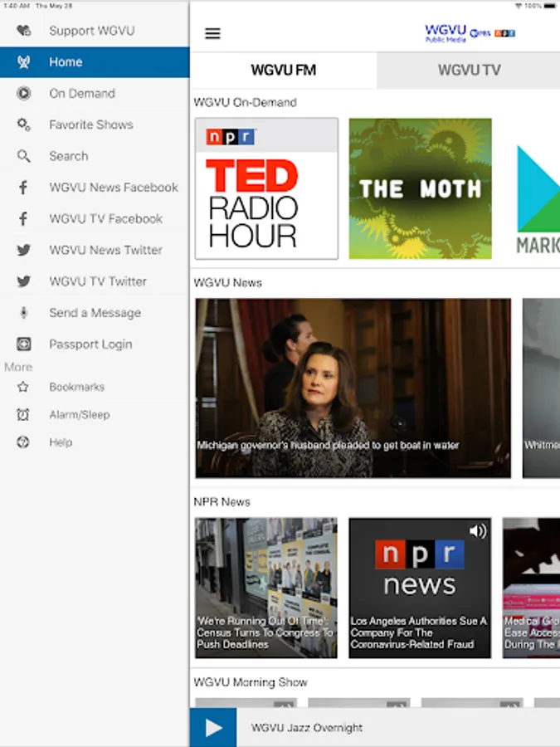Screen dimensions: 560x747
Task: Click the Passport Login icon
Action: [x=23, y=344]
